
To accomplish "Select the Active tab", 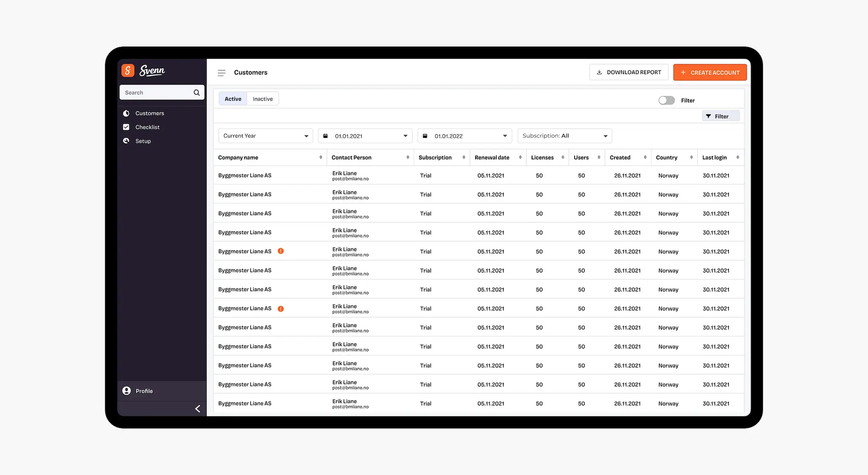I will 233,99.
